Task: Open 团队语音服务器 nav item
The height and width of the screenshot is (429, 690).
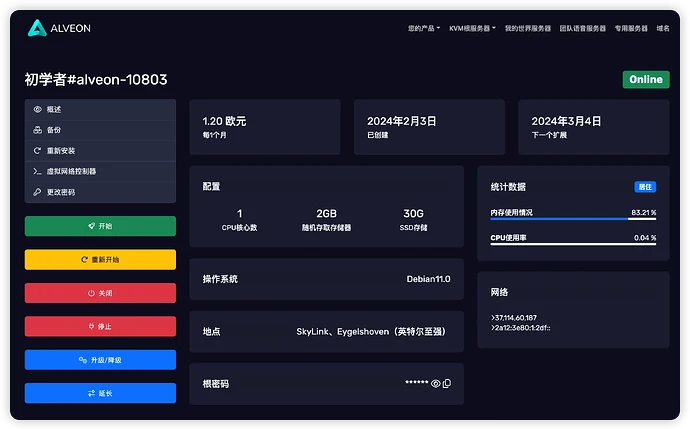Action: (x=583, y=28)
